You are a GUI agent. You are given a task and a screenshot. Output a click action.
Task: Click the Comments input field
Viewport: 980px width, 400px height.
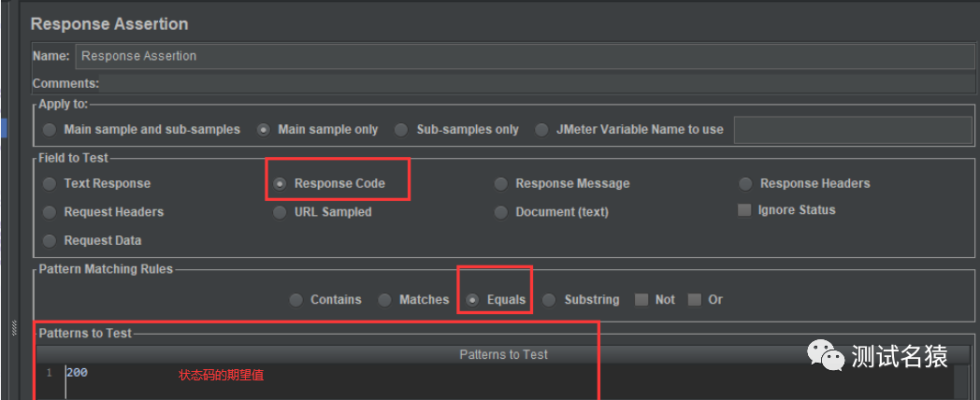click(x=537, y=84)
